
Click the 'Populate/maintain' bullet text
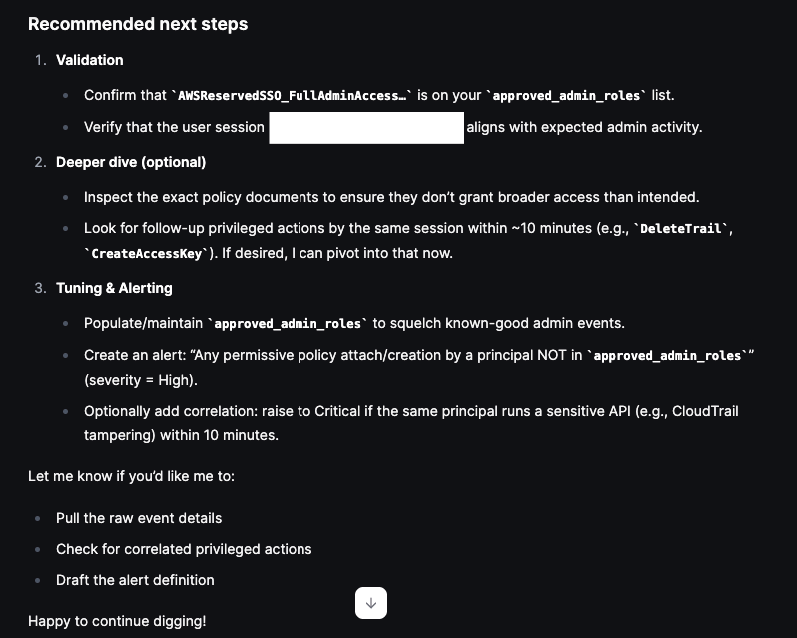tap(144, 324)
